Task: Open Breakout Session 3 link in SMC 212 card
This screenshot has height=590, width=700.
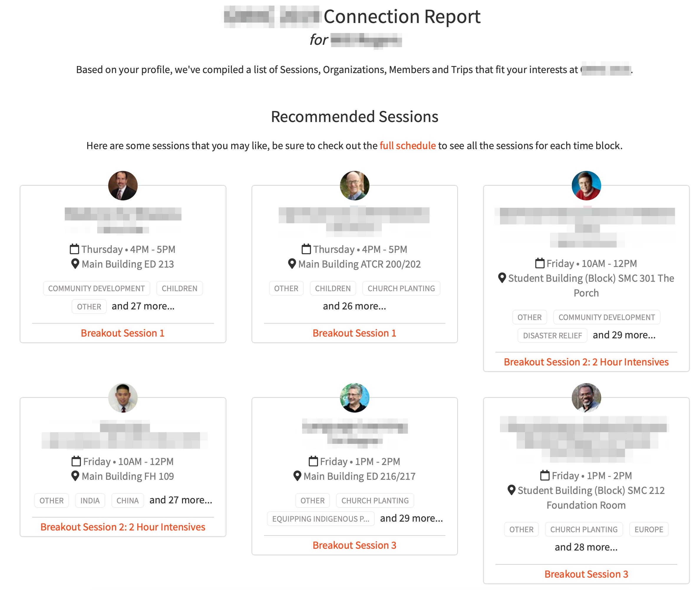Action: point(586,574)
